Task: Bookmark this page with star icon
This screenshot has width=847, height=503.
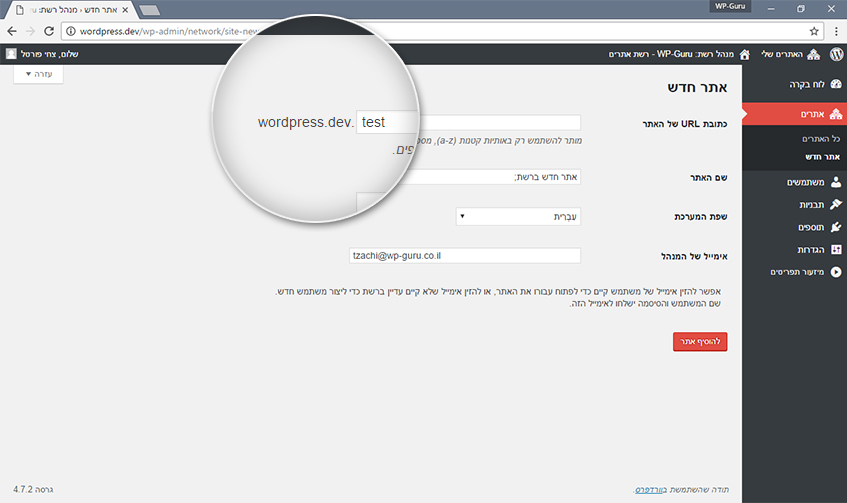Action: (814, 31)
